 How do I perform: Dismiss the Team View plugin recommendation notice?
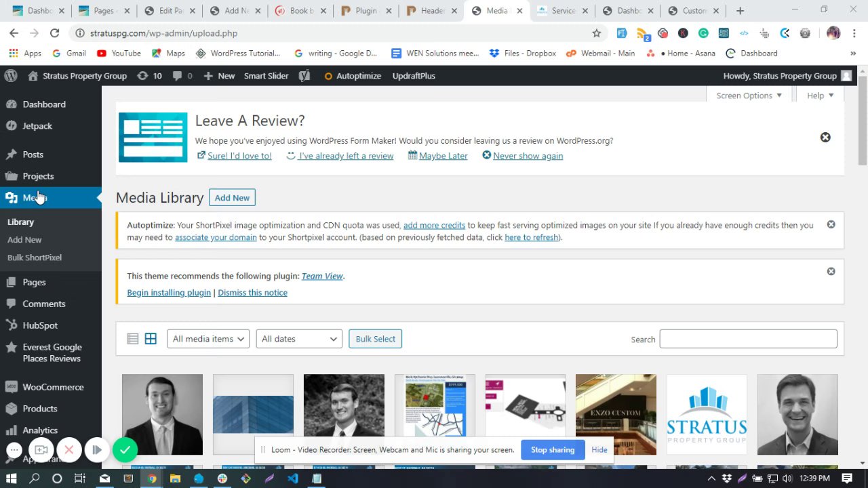(x=831, y=271)
